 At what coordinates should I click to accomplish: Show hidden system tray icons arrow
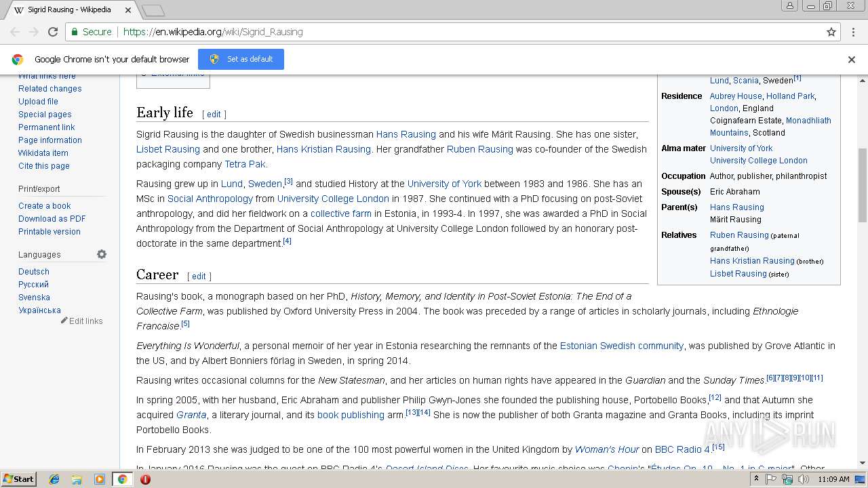756,479
